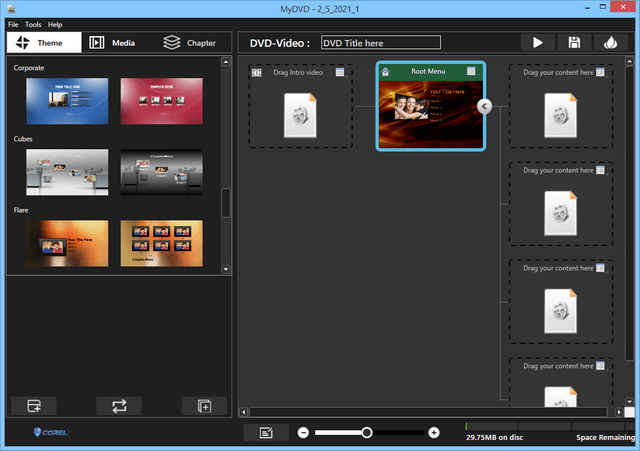
Task: Save the project with the floppy disk icon
Action: pyautogui.click(x=574, y=43)
